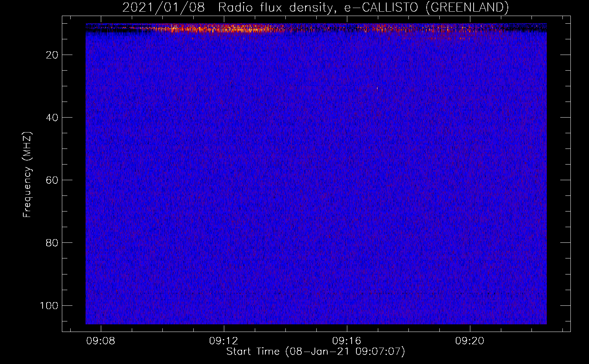Click the 09:20 time tick label
Viewport: 589px width, 364px height.
pos(470,341)
